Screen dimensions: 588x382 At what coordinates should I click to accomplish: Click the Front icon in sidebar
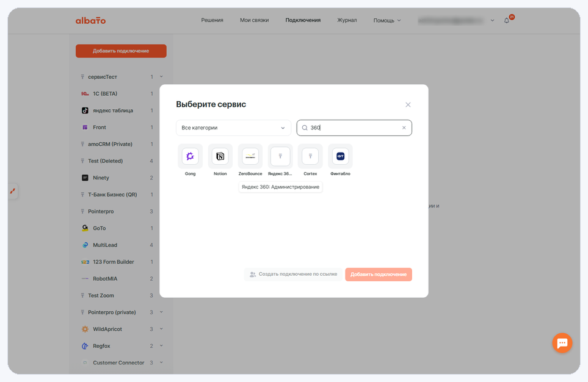(85, 128)
